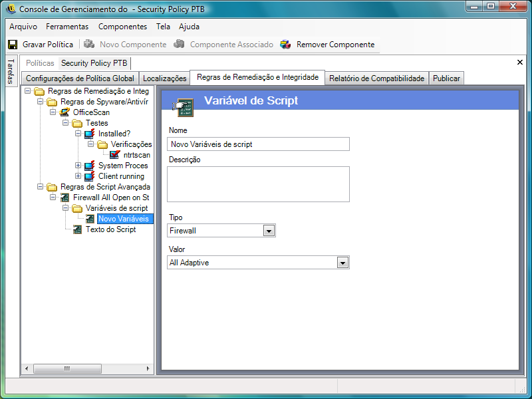Click the Installed? test monitor icon

point(90,134)
